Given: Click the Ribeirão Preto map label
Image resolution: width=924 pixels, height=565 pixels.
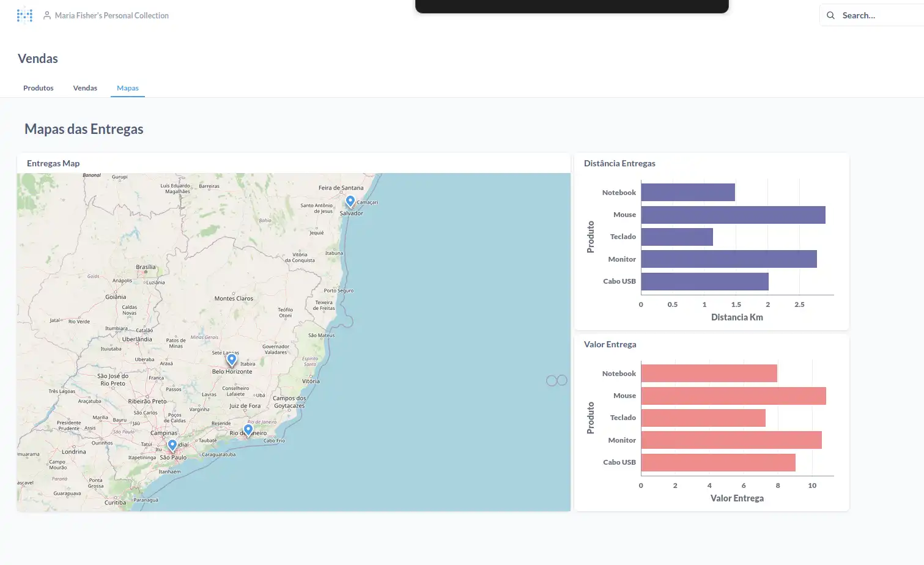Looking at the screenshot, I should coord(147,402).
